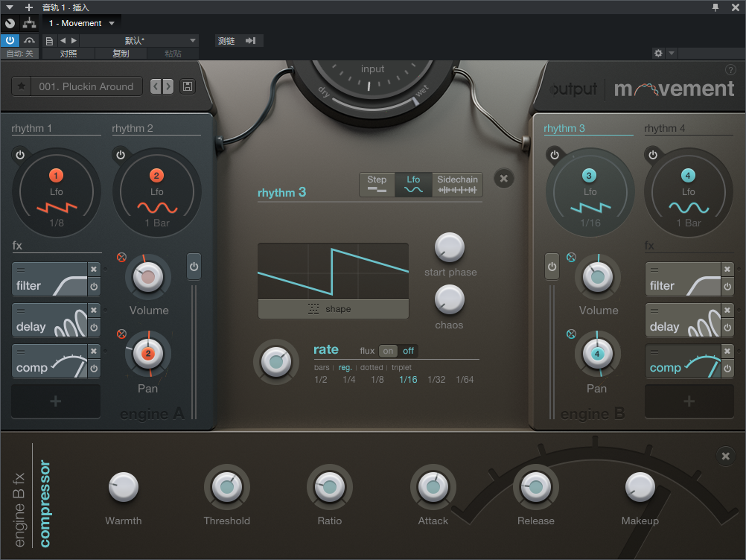746x560 pixels.
Task: Open the preset file icon in host toolbar
Action: point(49,41)
